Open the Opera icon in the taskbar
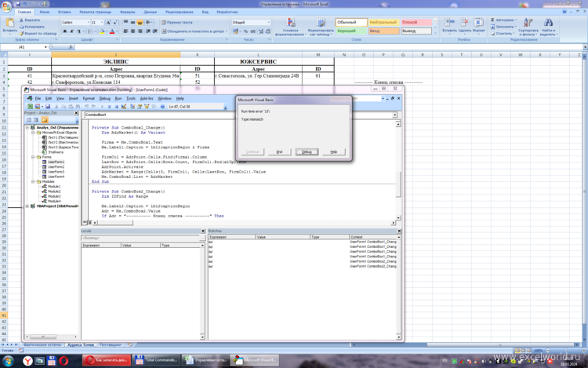The width and height of the screenshot is (588, 368). 64,361
